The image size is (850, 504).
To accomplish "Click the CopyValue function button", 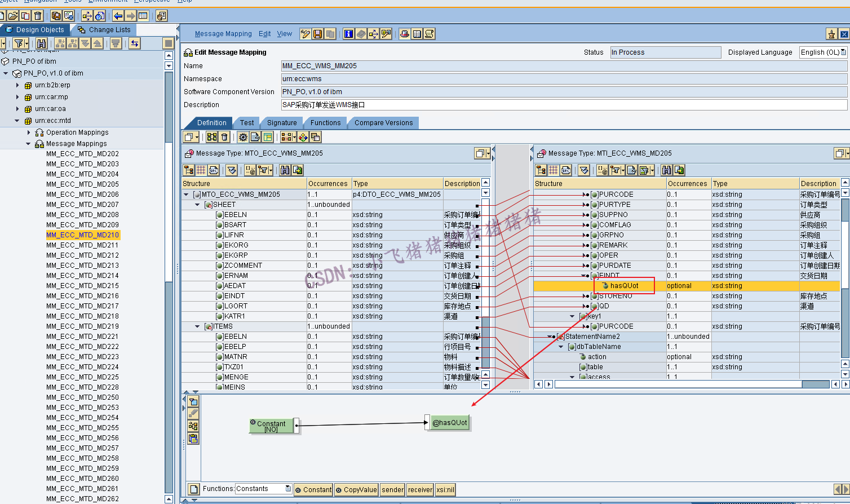I will pyautogui.click(x=356, y=489).
